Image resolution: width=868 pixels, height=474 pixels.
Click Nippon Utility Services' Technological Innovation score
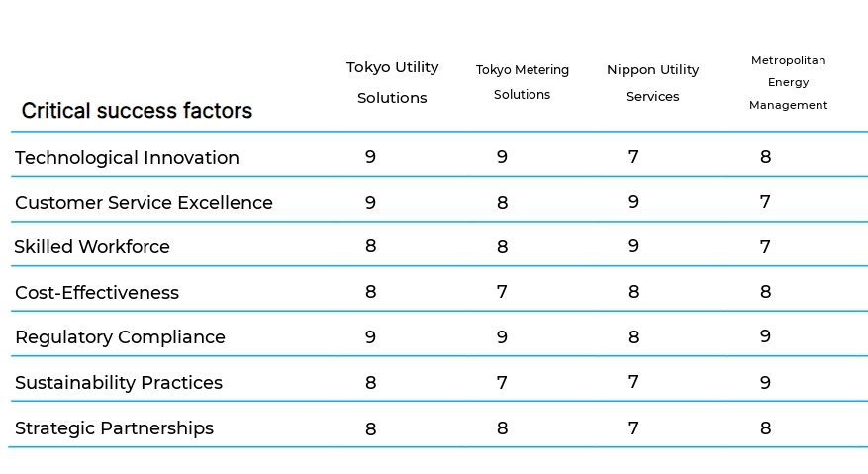pos(633,156)
